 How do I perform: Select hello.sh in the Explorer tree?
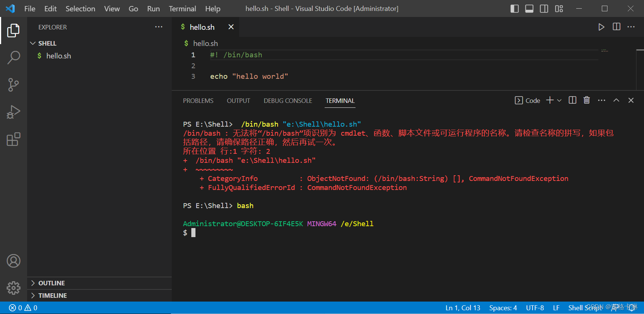(x=99, y=56)
